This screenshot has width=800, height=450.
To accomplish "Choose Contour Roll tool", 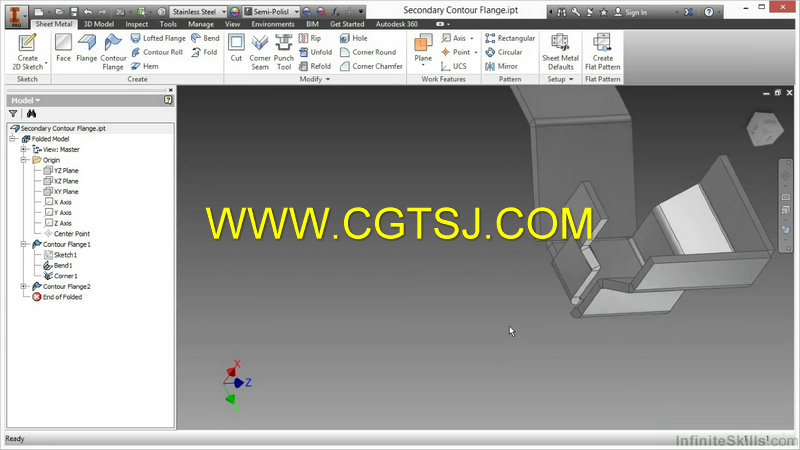I will pos(157,52).
